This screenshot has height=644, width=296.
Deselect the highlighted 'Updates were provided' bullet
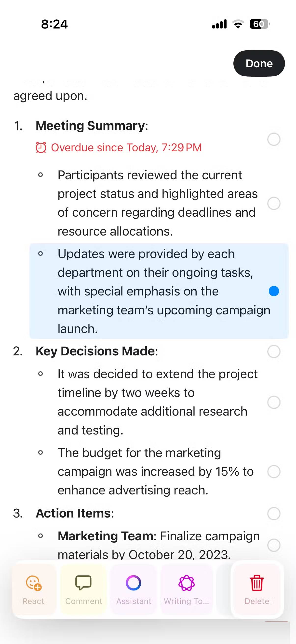point(274,291)
